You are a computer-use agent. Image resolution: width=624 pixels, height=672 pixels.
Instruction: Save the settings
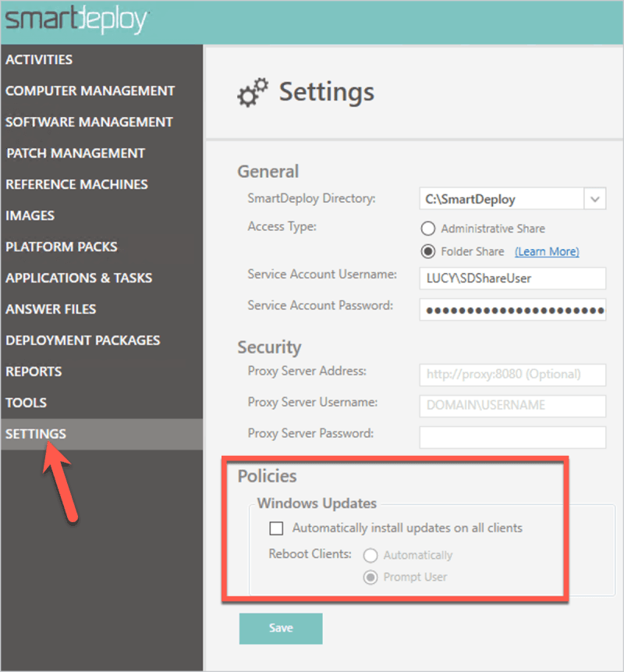click(x=280, y=628)
